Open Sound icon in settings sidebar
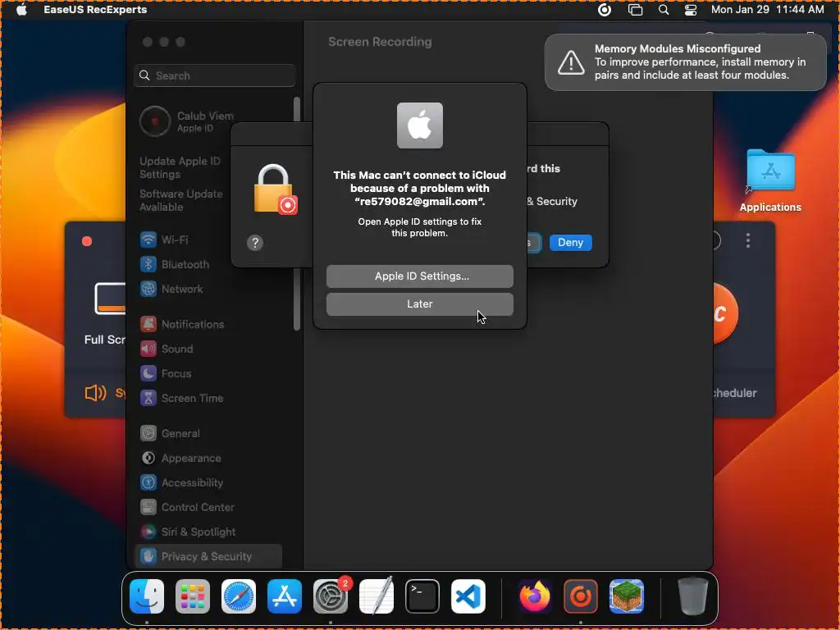 (x=148, y=349)
